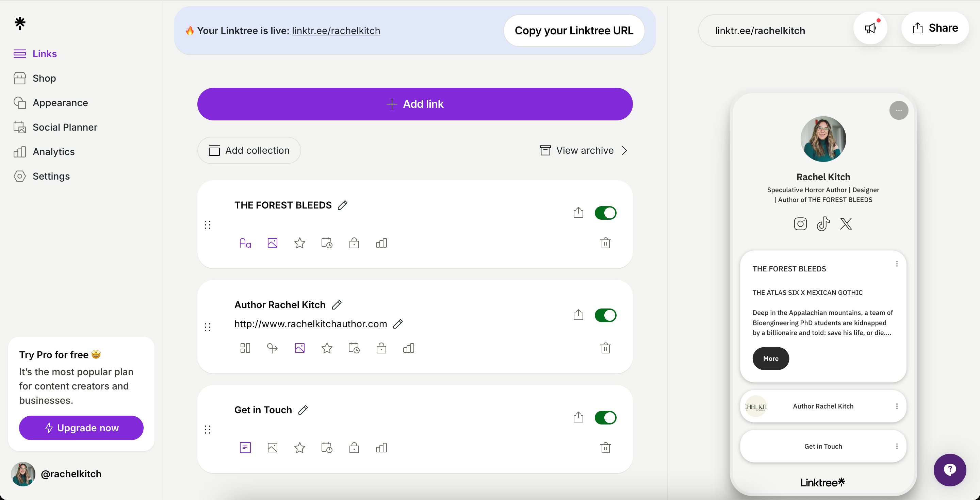Delete Author Rachel Kitch with the trash icon
The height and width of the screenshot is (500, 980).
click(605, 348)
